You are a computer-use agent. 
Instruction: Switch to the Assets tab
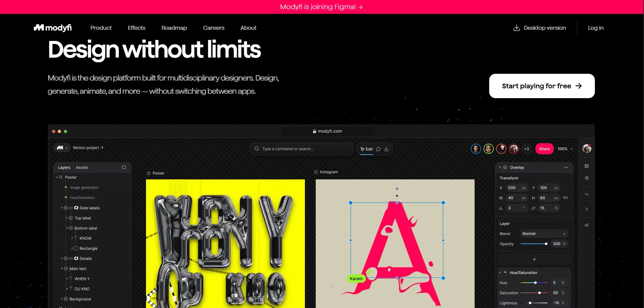82,168
